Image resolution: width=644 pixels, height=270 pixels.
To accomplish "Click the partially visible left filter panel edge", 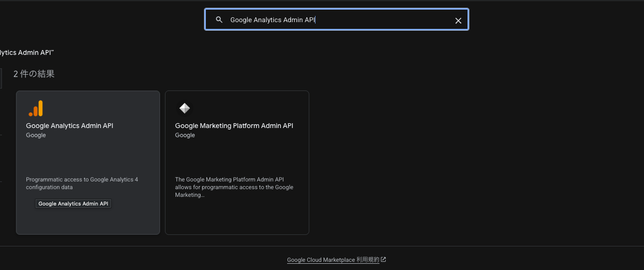I will click(1, 78).
